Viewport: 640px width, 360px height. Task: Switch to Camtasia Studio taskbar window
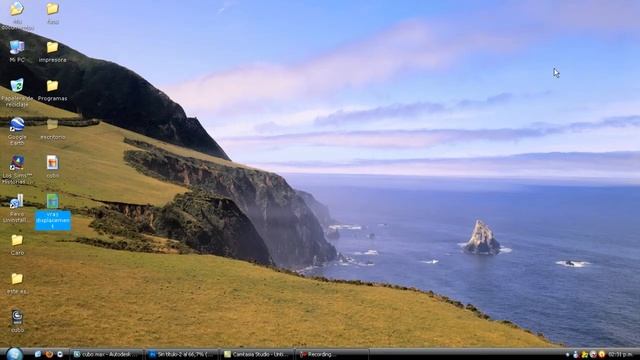[257, 354]
